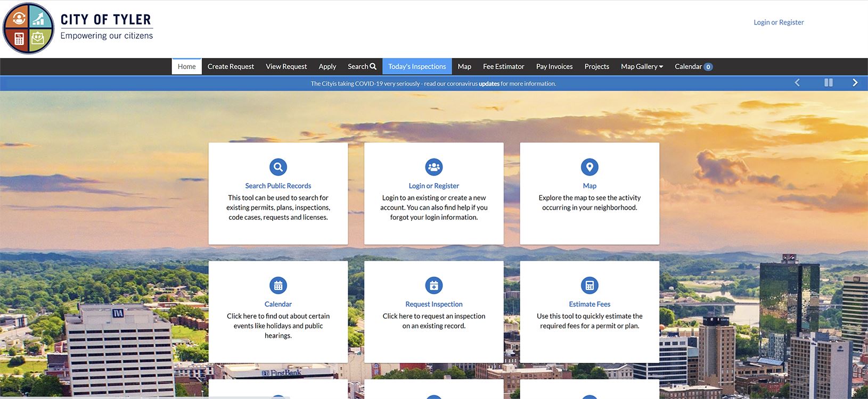The height and width of the screenshot is (399, 868).
Task: Click the CITY OF TYLER heading text
Action: click(x=106, y=20)
